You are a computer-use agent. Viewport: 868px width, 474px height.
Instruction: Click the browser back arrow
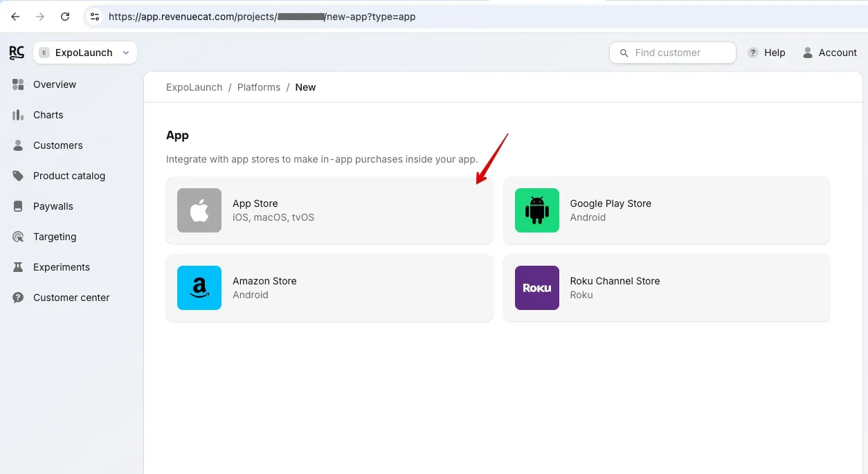click(15, 17)
